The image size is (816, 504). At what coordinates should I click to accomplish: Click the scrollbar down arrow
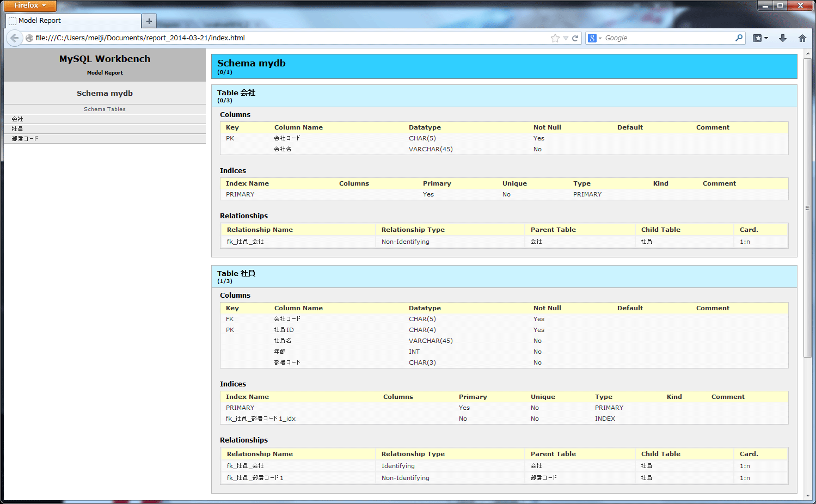(x=807, y=496)
